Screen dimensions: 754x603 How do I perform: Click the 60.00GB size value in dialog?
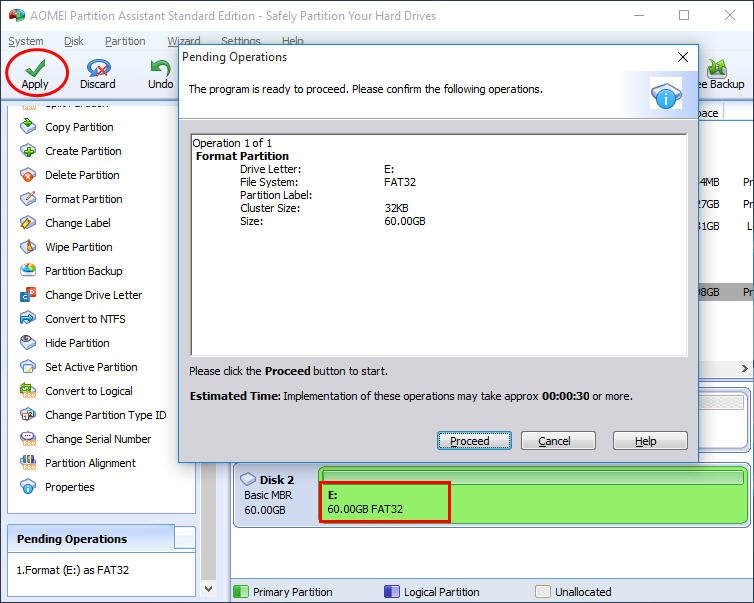pyautogui.click(x=405, y=221)
